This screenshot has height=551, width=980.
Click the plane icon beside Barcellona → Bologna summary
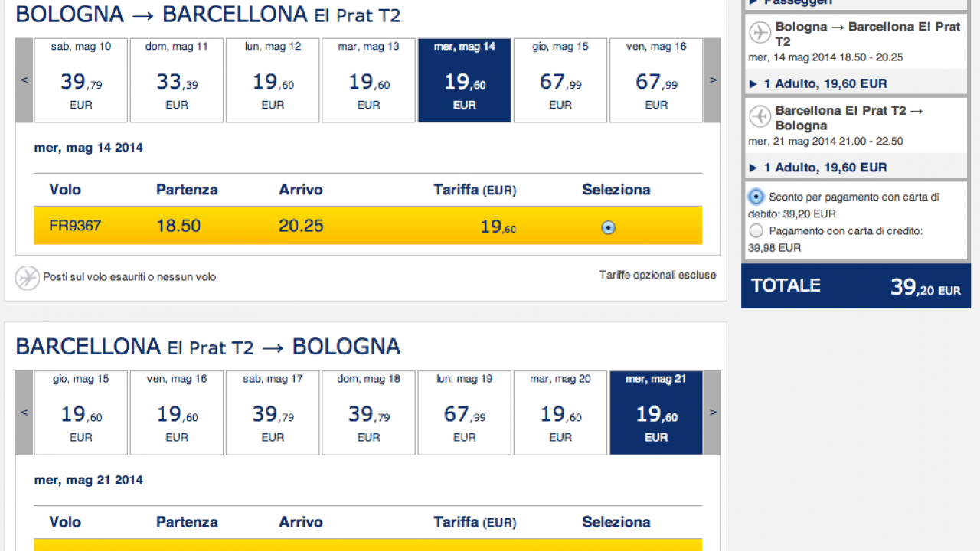tap(759, 116)
